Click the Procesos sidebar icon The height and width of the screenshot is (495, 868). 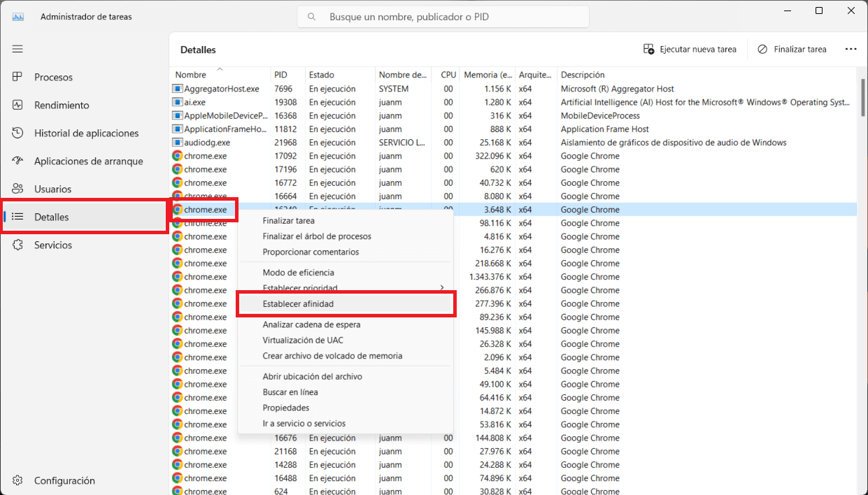click(17, 77)
